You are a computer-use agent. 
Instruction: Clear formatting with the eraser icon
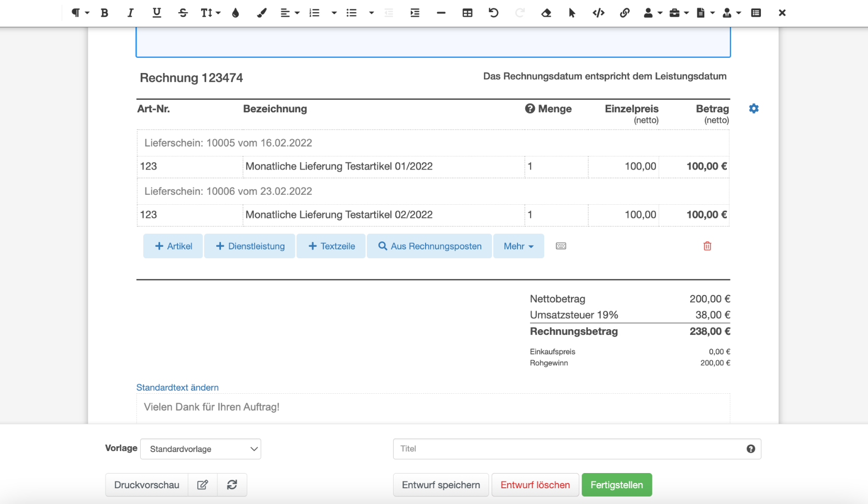[546, 13]
